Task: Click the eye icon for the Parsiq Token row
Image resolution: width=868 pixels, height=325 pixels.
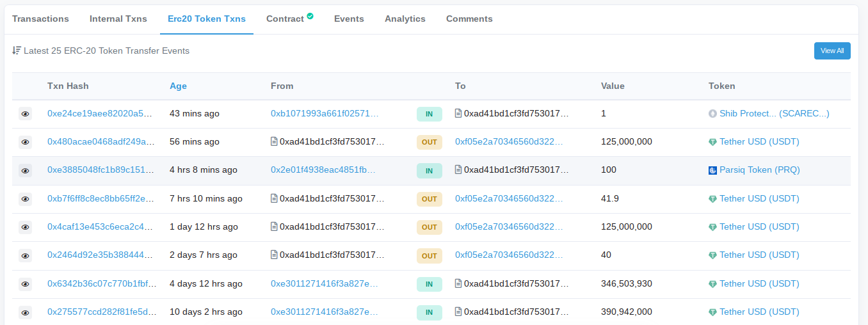Action: (25, 170)
